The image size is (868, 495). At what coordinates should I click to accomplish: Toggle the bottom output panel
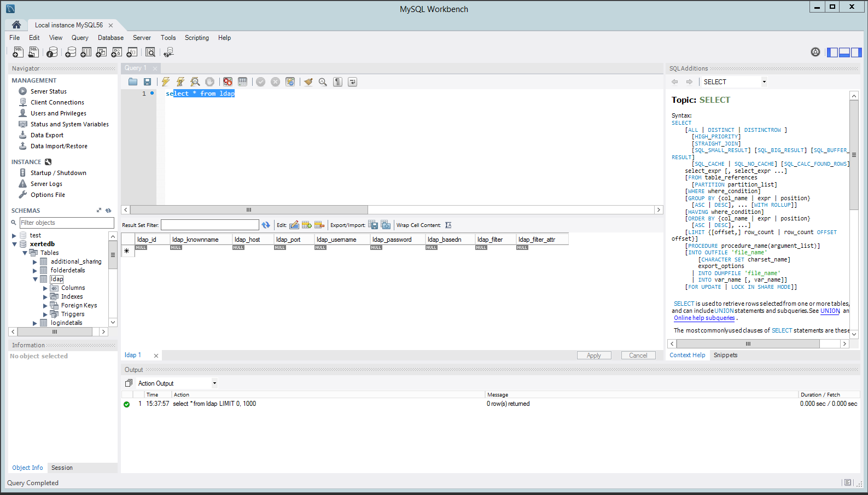(x=844, y=53)
